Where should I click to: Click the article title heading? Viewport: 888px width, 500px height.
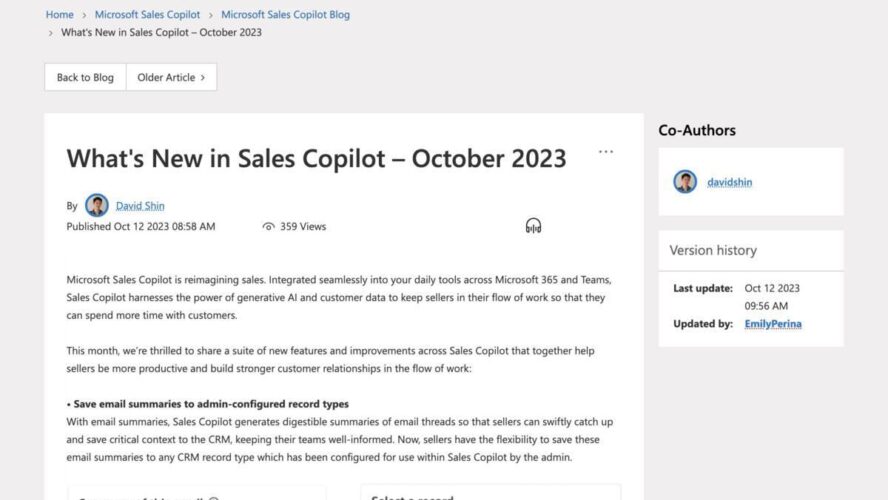(x=316, y=158)
